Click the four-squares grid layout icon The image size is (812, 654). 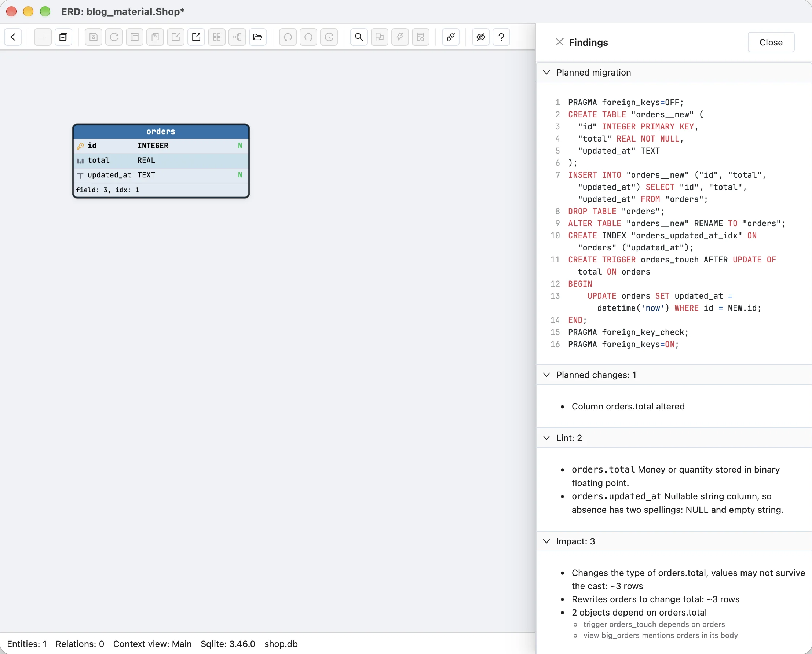(x=217, y=37)
